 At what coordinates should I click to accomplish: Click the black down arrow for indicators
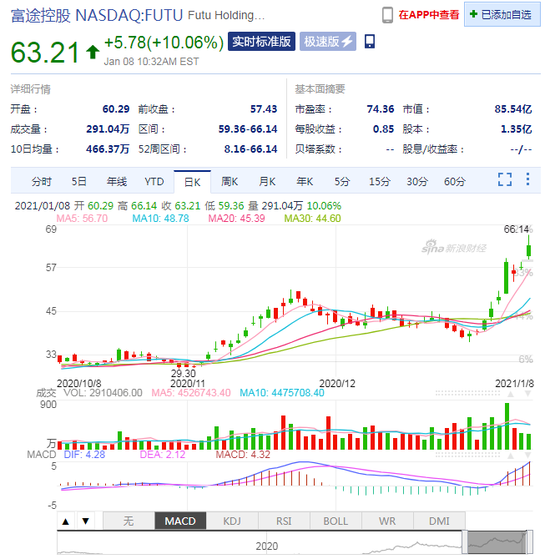[x=86, y=521]
